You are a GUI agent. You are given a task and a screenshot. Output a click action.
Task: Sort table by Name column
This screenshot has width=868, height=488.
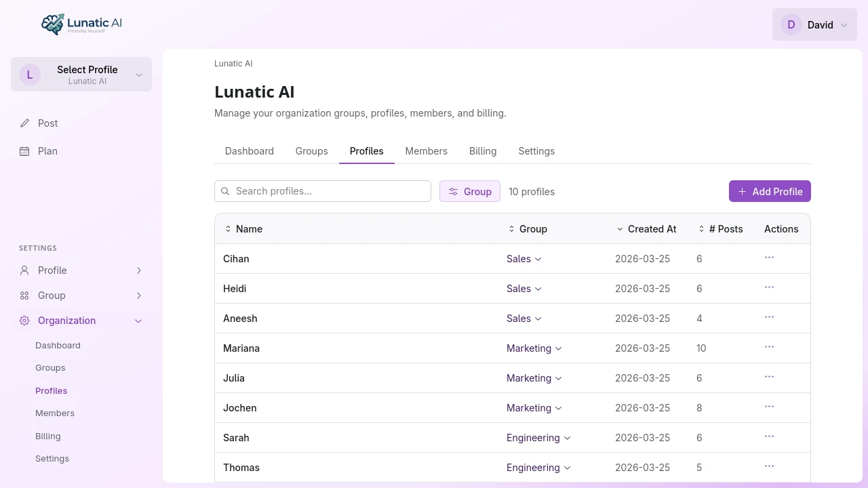click(x=243, y=229)
